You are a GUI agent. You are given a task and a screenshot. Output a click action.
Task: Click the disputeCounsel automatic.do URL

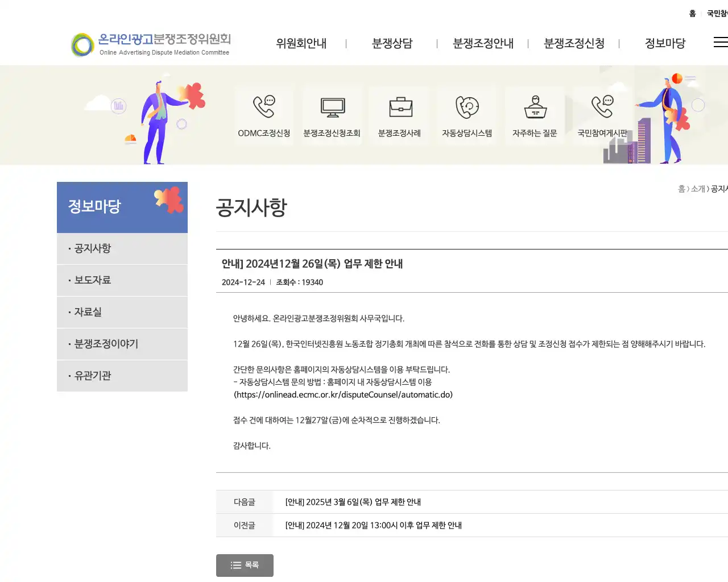pos(342,394)
